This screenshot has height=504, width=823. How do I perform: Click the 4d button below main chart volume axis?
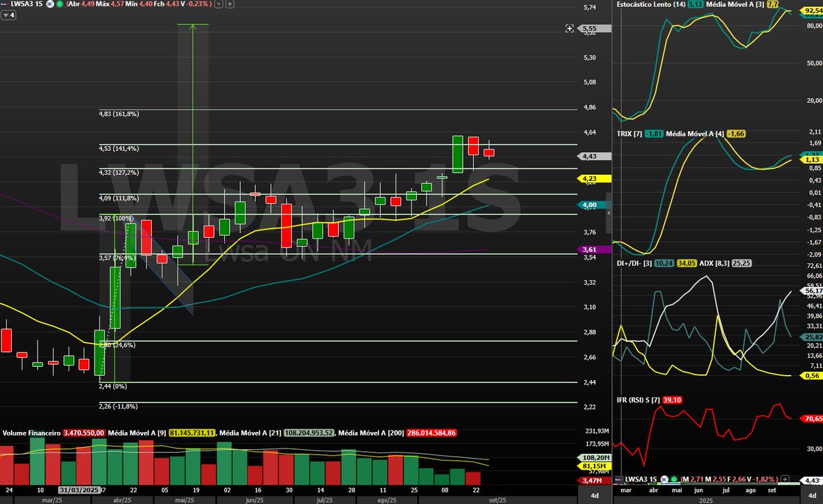coord(595,495)
